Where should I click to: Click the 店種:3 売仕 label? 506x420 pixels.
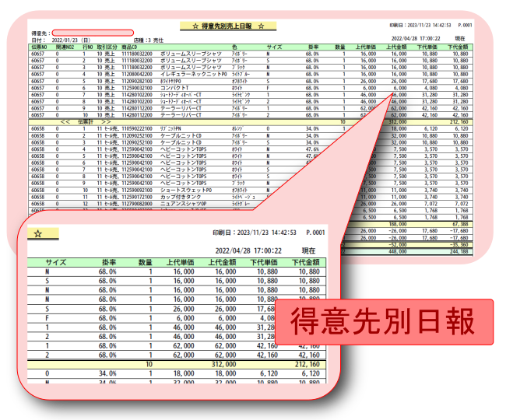pyautogui.click(x=149, y=40)
